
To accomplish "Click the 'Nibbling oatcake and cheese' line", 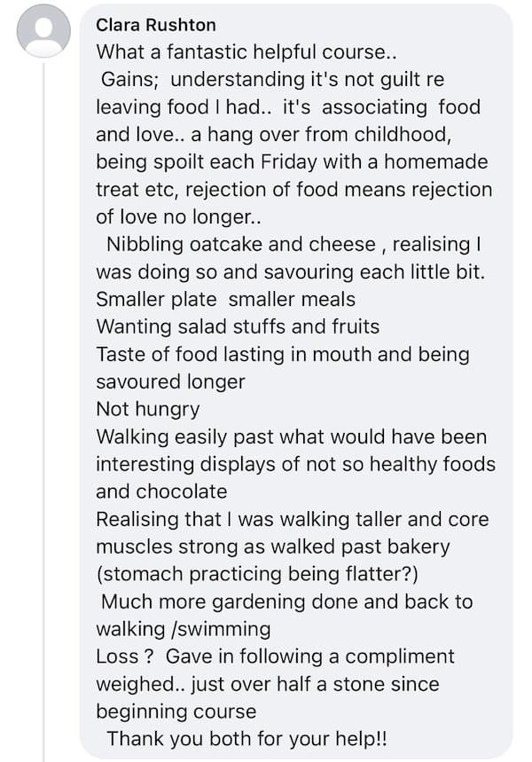I will [x=293, y=244].
